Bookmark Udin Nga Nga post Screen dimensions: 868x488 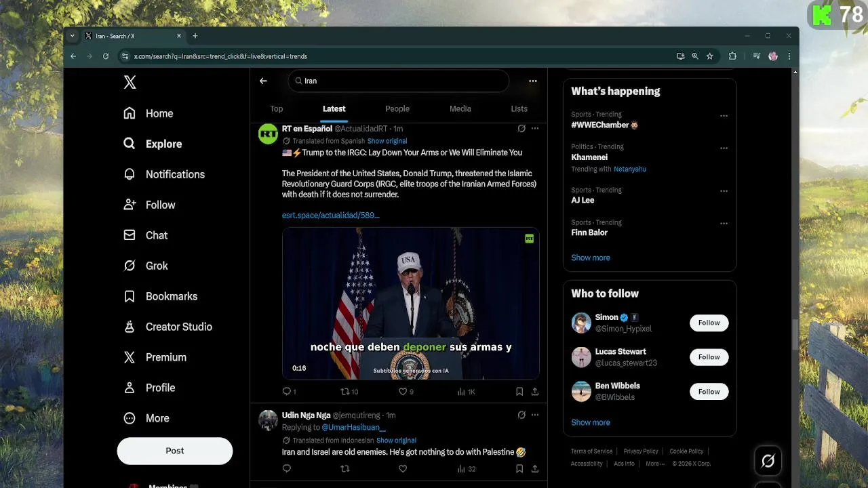(519, 469)
